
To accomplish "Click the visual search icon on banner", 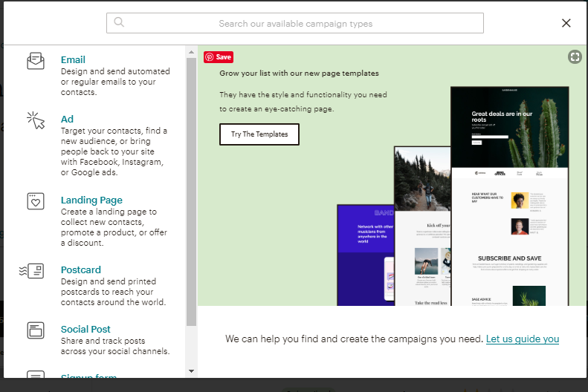I will [x=575, y=57].
